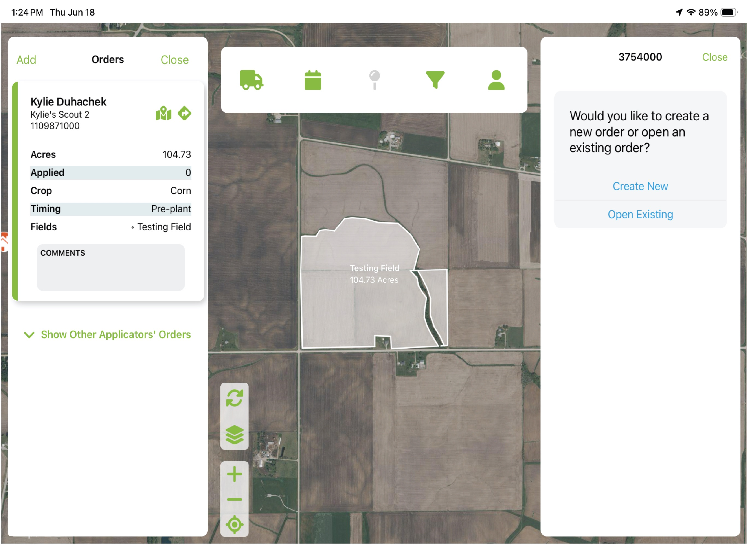747x560 pixels.
Task: Show Kylie's order on map icon
Action: pos(164,113)
